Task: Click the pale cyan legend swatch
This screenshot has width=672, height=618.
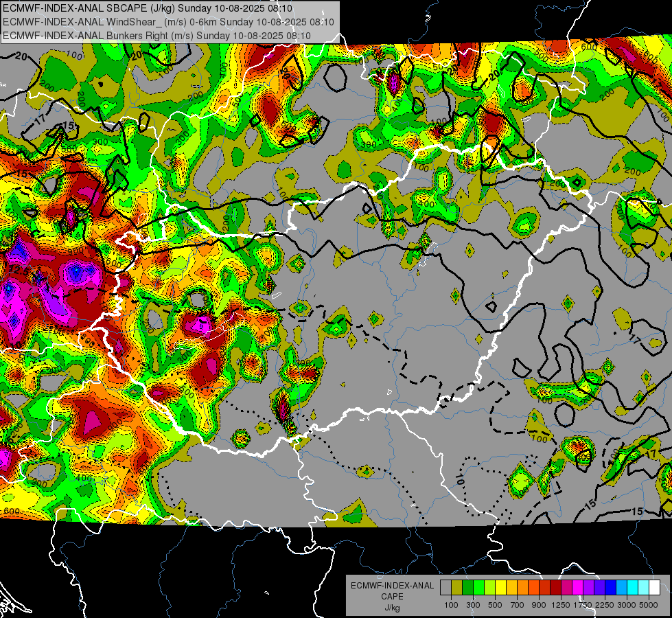Action: pos(644,588)
